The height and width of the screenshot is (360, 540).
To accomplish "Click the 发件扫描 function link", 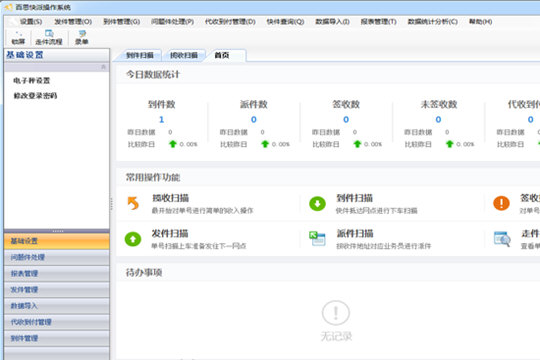I will [170, 234].
